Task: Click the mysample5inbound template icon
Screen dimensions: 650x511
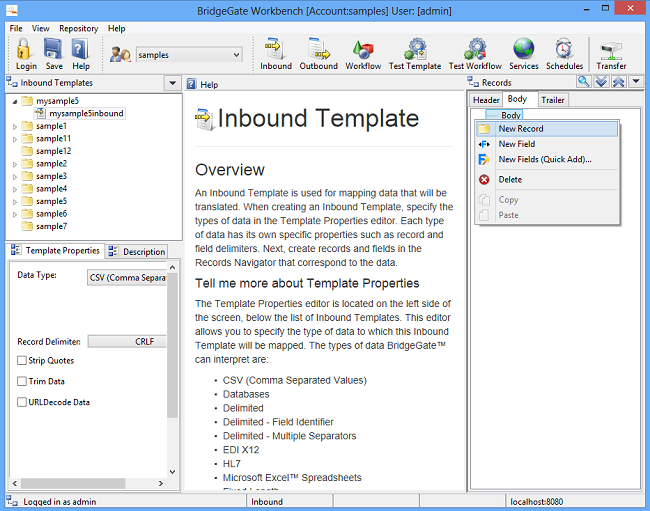Action: click(40, 113)
